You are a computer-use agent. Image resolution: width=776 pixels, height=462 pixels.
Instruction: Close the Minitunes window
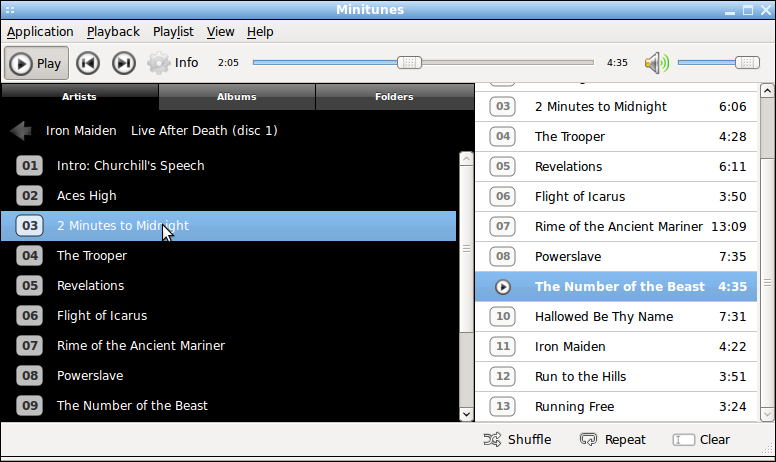click(x=766, y=10)
